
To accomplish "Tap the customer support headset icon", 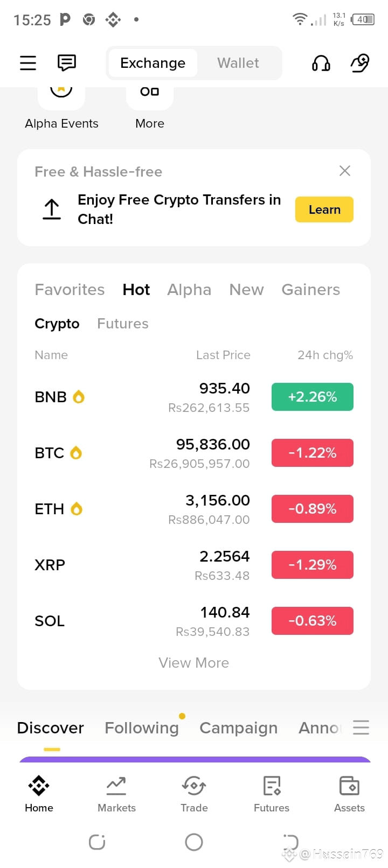I will pyautogui.click(x=321, y=64).
